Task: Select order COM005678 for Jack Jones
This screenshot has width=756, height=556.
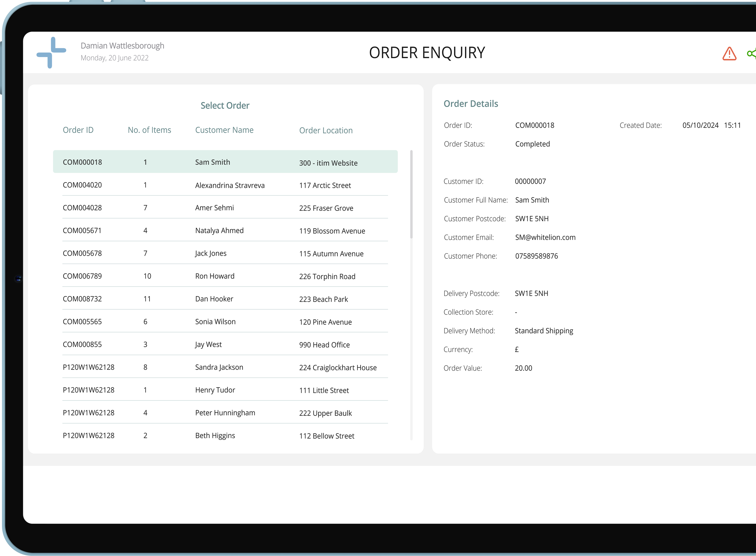Action: [225, 253]
